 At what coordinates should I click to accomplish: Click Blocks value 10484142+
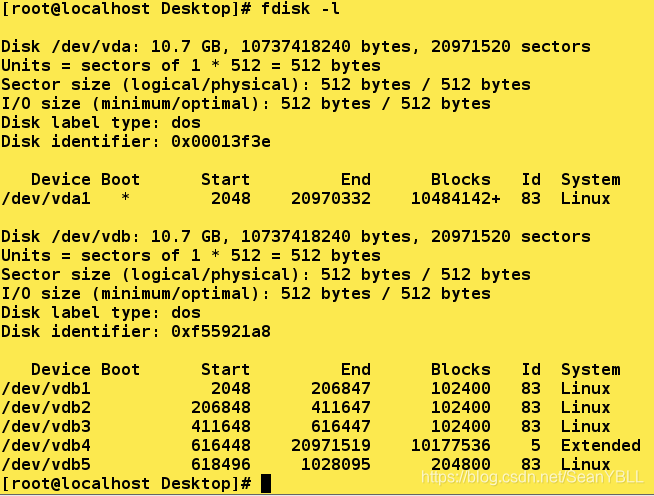click(x=455, y=199)
